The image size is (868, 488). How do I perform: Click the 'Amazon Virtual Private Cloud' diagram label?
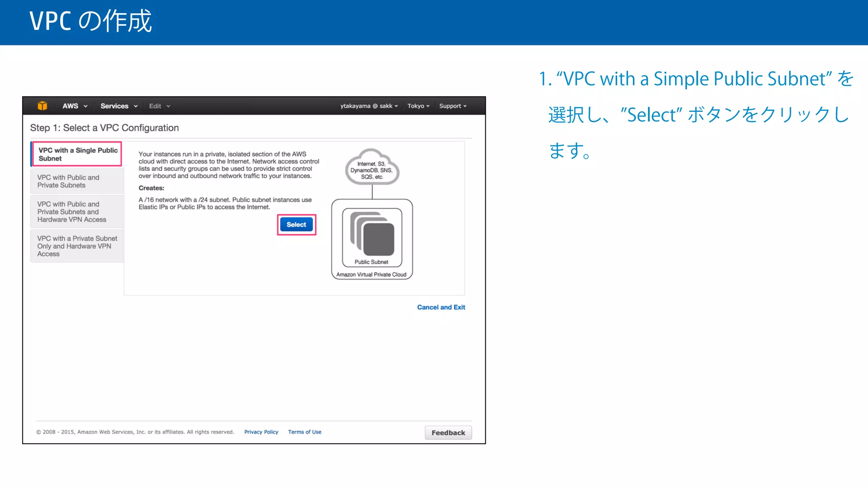point(371,274)
